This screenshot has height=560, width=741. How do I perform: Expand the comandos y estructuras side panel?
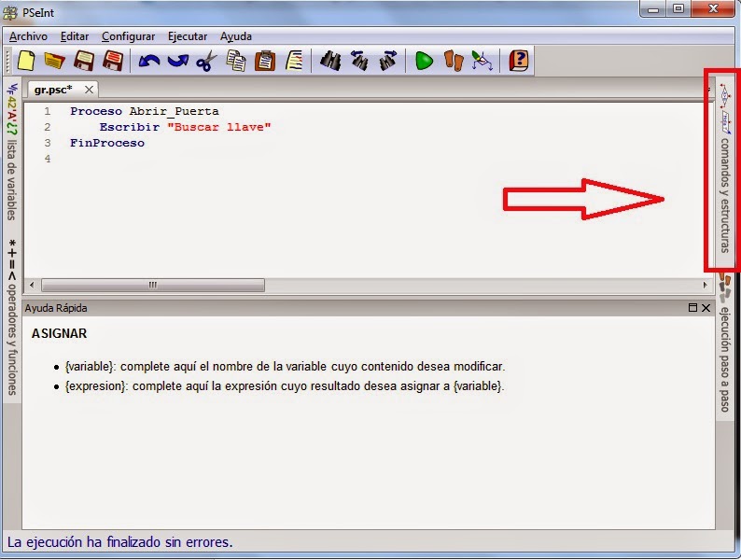click(725, 168)
